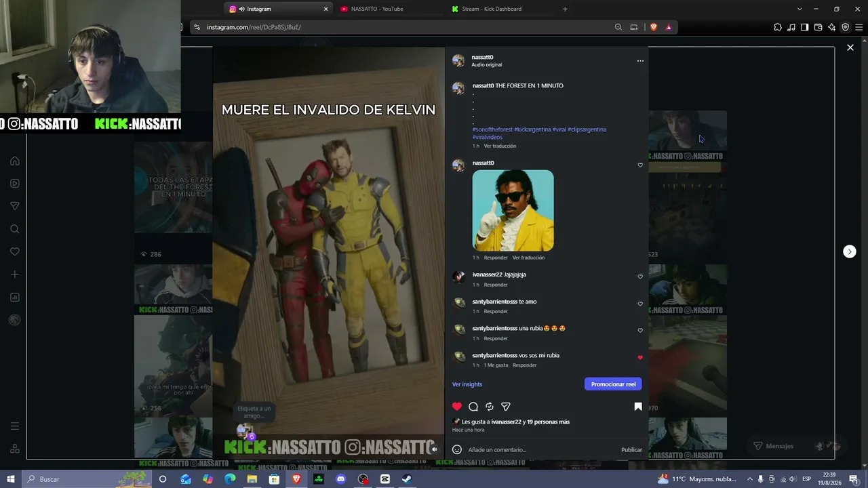
Task: Click the Promocionar reel button
Action: 613,384
